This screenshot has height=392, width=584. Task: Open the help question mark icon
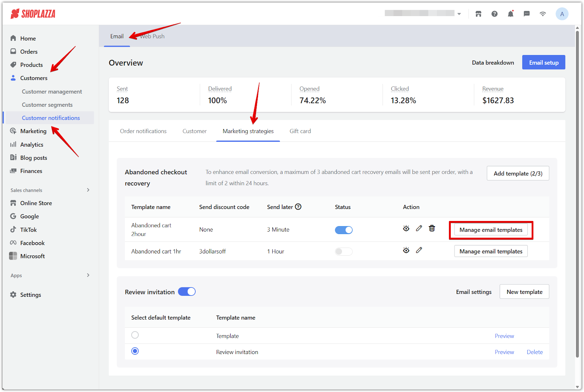tap(494, 14)
